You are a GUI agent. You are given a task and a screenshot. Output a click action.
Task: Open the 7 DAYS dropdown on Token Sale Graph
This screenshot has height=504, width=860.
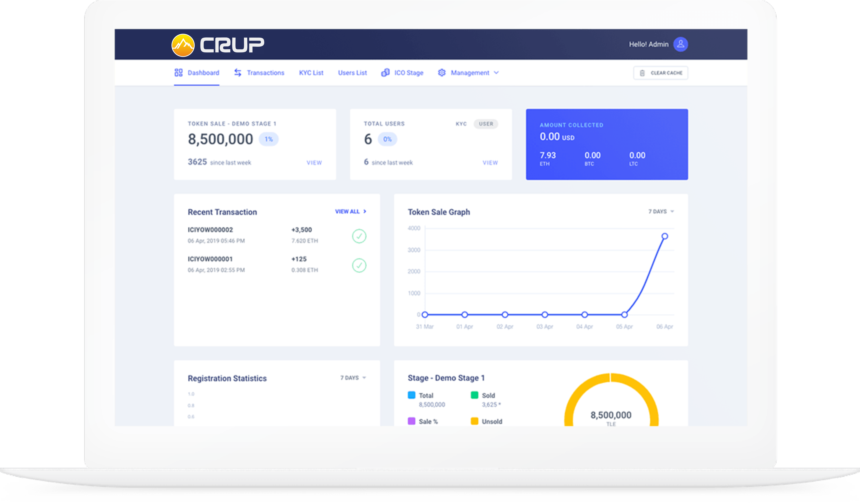pyautogui.click(x=659, y=211)
